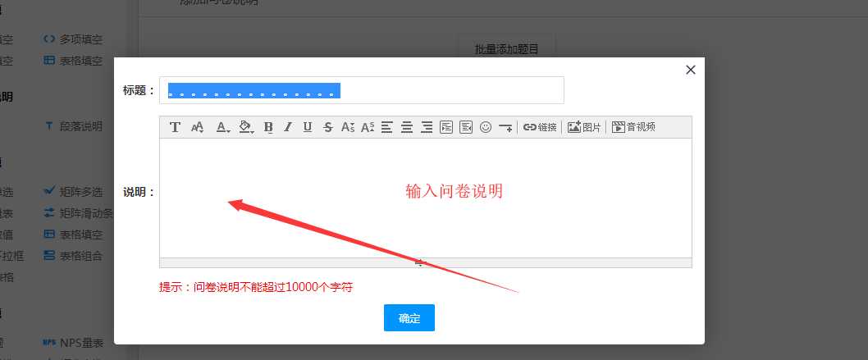868x360 pixels.
Task: Open the background fill color picker
Action: (x=246, y=127)
